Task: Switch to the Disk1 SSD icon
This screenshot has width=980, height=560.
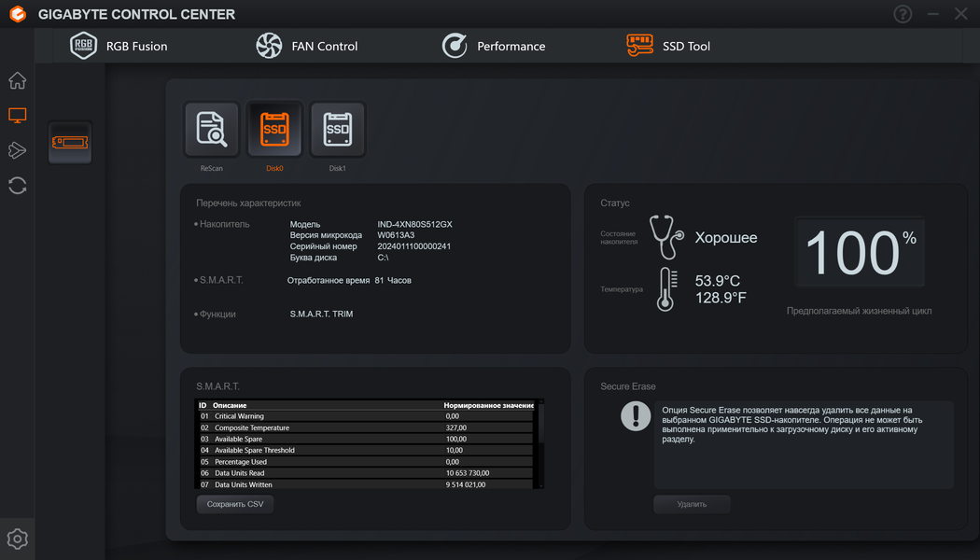Action: (x=338, y=130)
